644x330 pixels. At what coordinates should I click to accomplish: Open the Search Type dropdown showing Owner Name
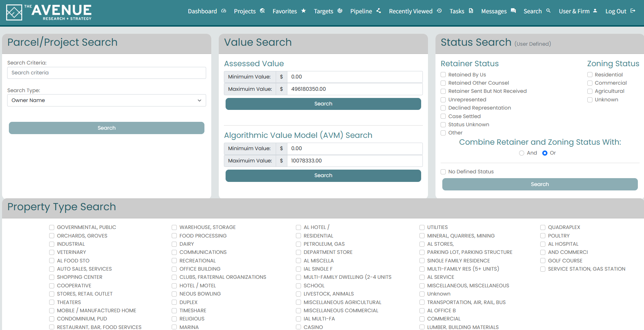pyautogui.click(x=106, y=100)
